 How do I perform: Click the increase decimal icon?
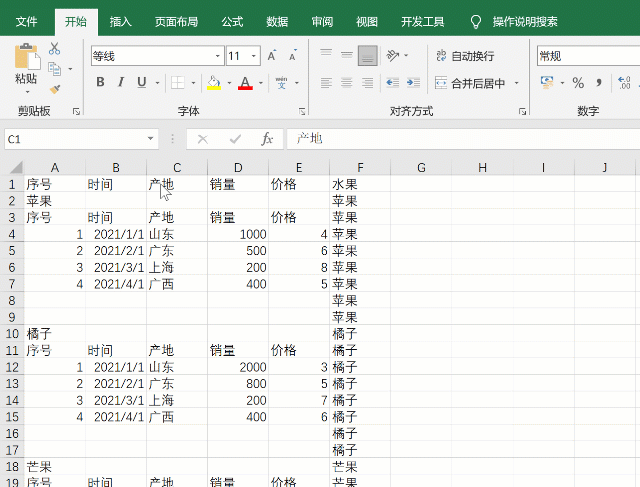(624, 83)
